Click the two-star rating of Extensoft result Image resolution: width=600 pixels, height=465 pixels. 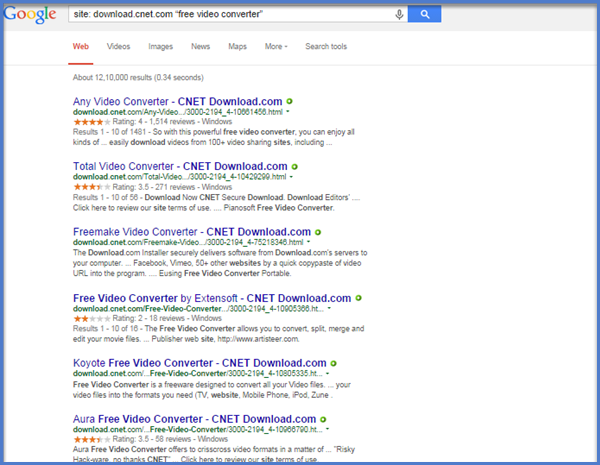pos(92,318)
